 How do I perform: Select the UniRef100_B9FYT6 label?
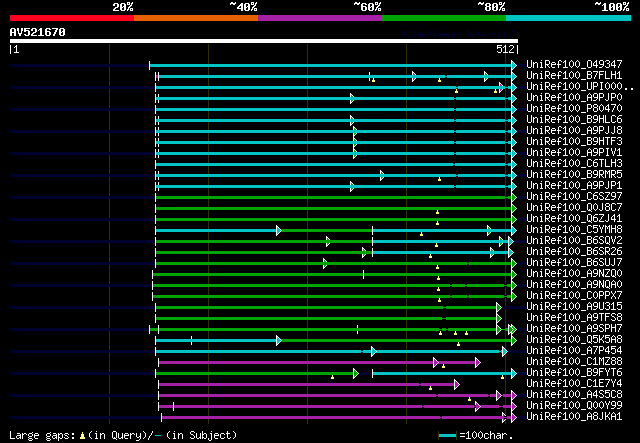click(574, 373)
